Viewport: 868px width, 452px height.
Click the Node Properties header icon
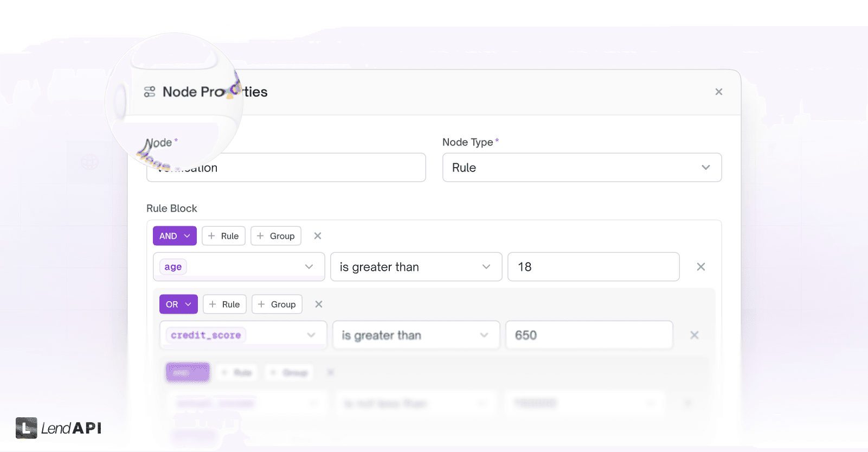tap(150, 92)
